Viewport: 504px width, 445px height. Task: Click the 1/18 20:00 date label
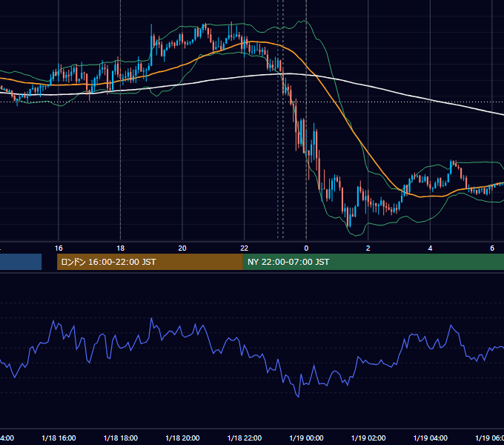(x=182, y=438)
